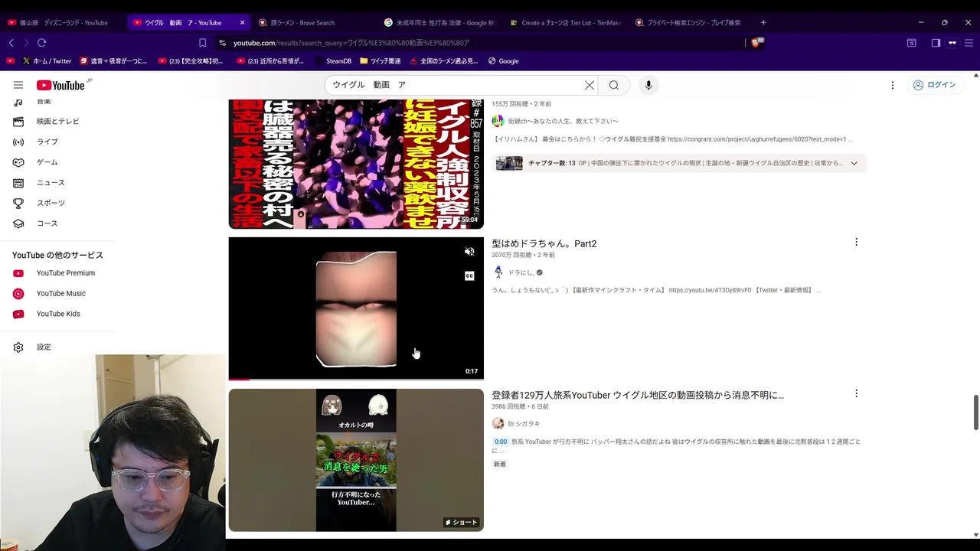Click the Brave Shields lion icon
This screenshot has height=551, width=980.
[756, 43]
